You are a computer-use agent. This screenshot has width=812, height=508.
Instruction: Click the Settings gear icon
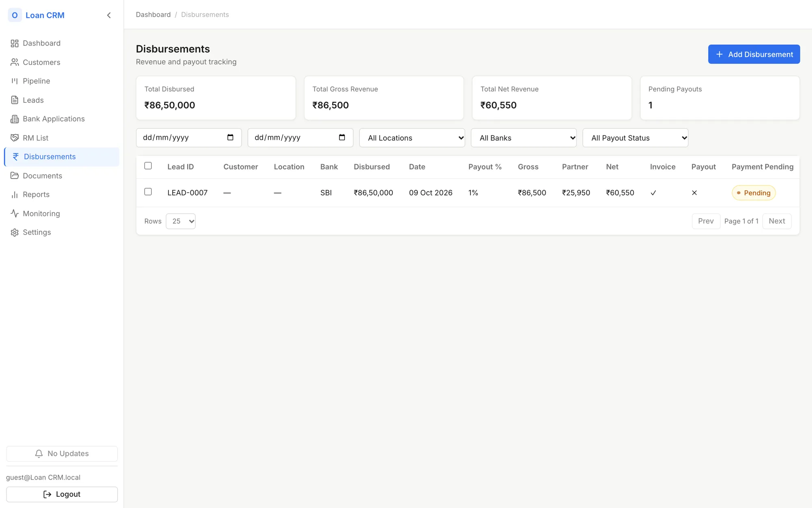(x=15, y=232)
